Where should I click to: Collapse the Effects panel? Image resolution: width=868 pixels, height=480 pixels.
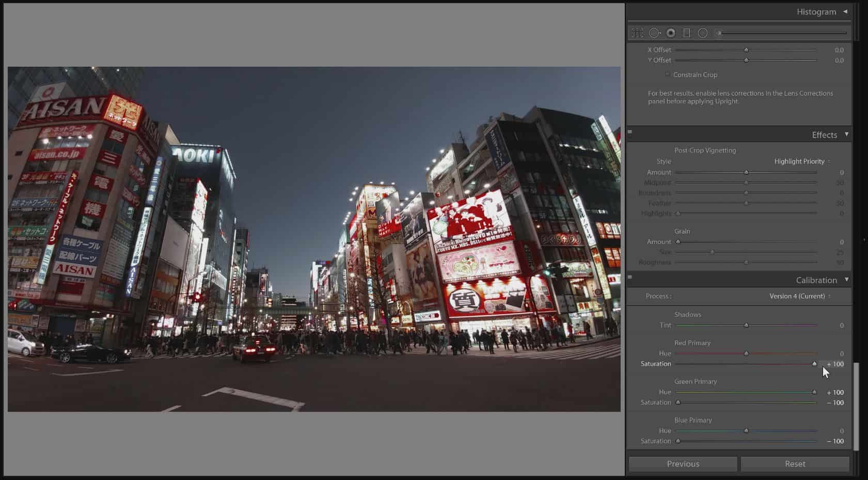[846, 134]
